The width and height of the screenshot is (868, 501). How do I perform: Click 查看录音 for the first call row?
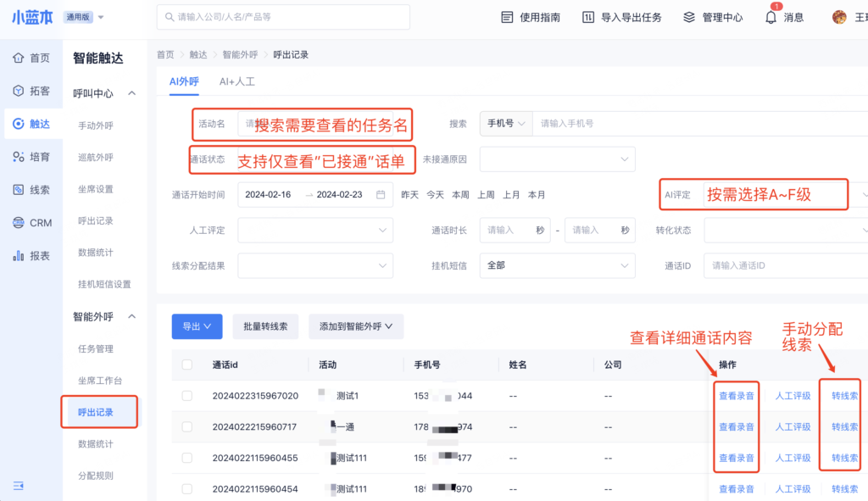[x=736, y=396]
